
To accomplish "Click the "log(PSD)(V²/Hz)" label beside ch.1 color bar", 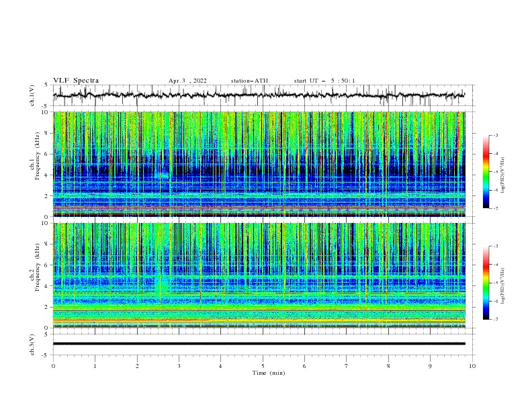I will tap(503, 175).
